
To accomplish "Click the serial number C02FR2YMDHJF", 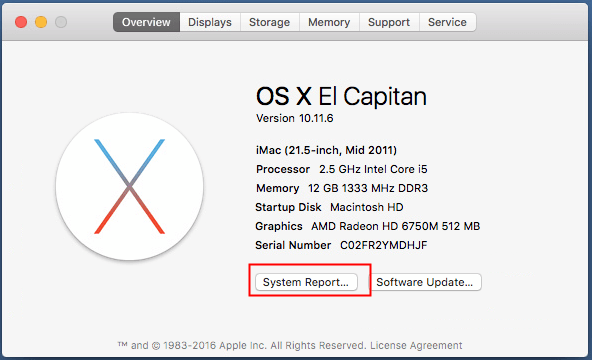I will pyautogui.click(x=384, y=245).
